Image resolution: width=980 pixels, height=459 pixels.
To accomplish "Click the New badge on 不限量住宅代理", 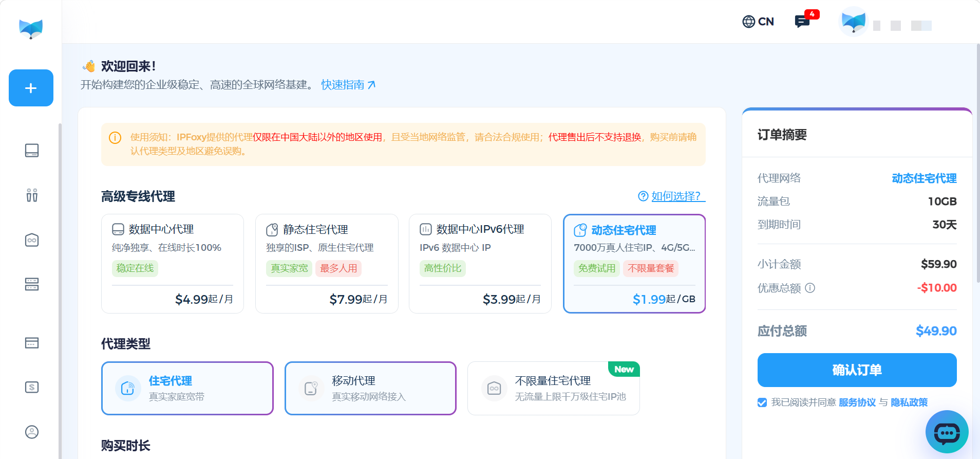I will (x=624, y=369).
